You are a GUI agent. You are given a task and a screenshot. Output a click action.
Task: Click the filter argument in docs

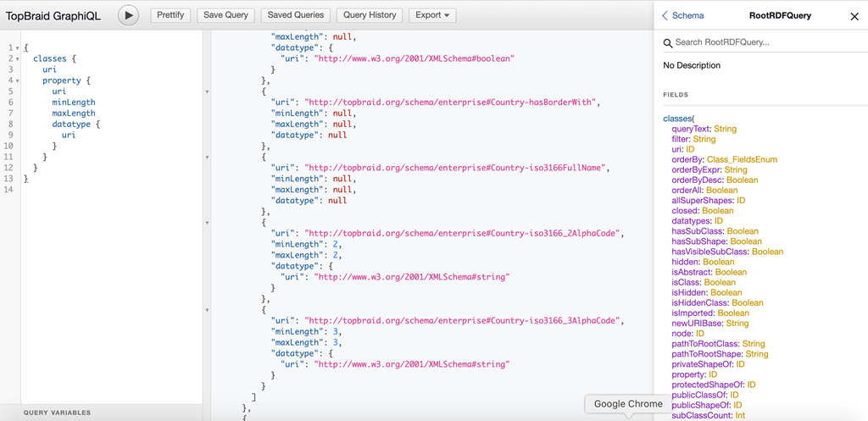[x=681, y=139]
